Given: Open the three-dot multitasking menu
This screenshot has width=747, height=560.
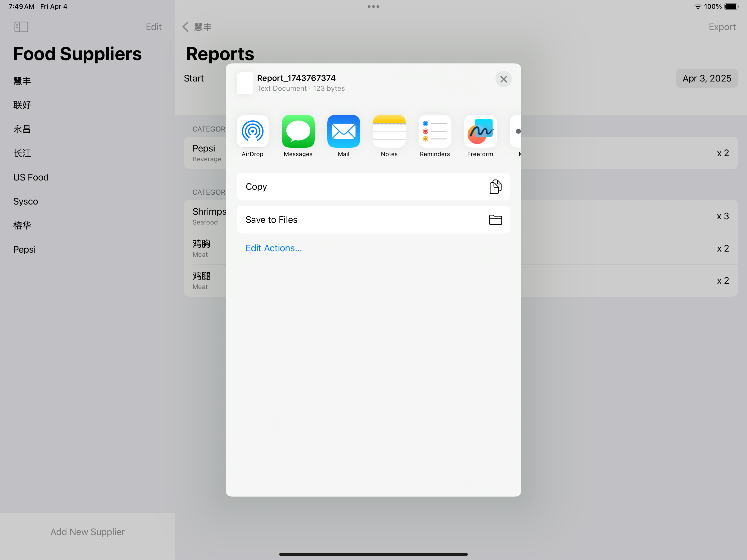Looking at the screenshot, I should 373,6.
